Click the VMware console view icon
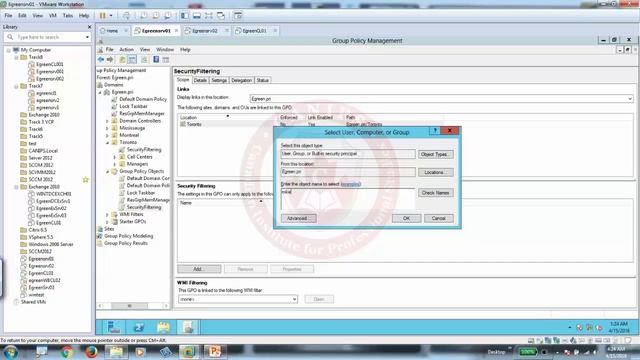 pyautogui.click(x=238, y=16)
